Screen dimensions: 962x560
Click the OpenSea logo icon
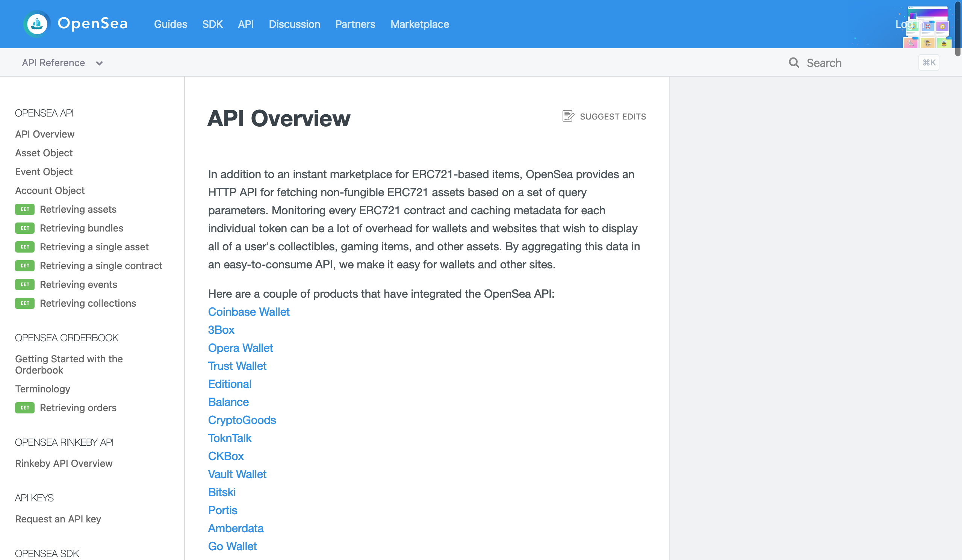pyautogui.click(x=37, y=24)
